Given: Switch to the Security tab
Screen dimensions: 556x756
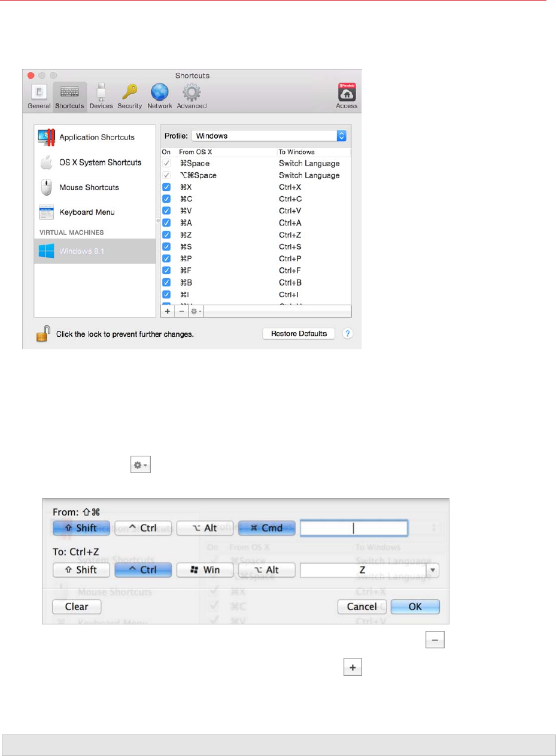Looking at the screenshot, I should (129, 96).
